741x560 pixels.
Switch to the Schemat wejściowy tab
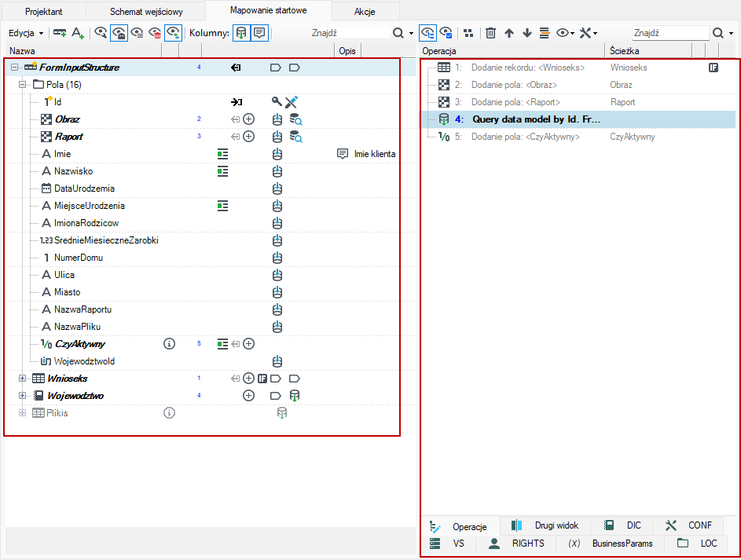pos(146,12)
